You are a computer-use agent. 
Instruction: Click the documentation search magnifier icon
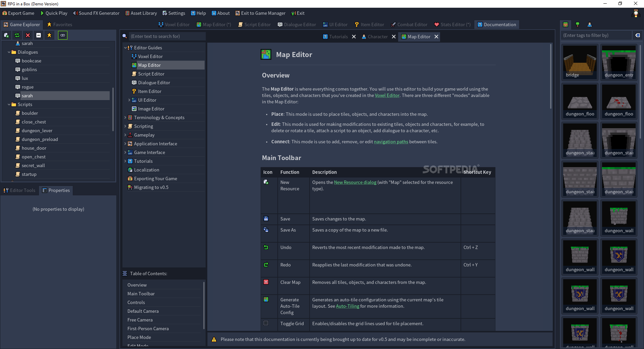point(125,36)
